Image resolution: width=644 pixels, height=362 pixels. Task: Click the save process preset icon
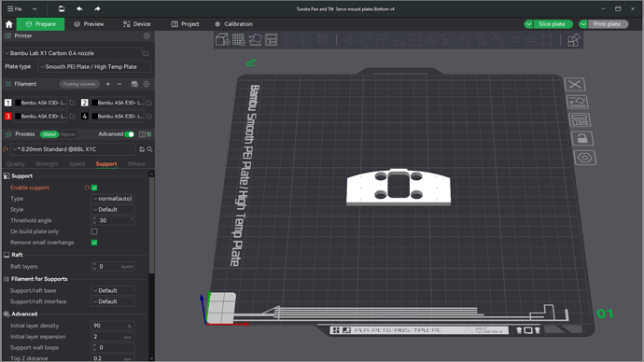pyautogui.click(x=142, y=149)
